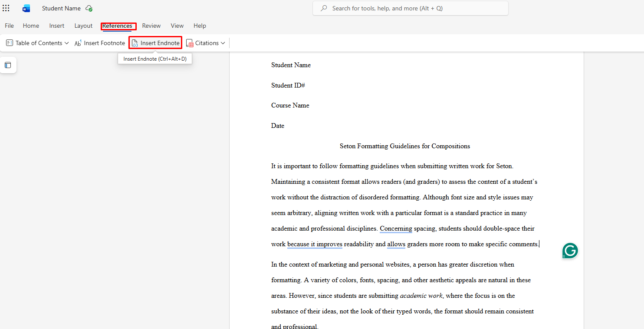644x329 pixels.
Task: Click the document title 'Student Name' in header
Action: click(x=61, y=8)
